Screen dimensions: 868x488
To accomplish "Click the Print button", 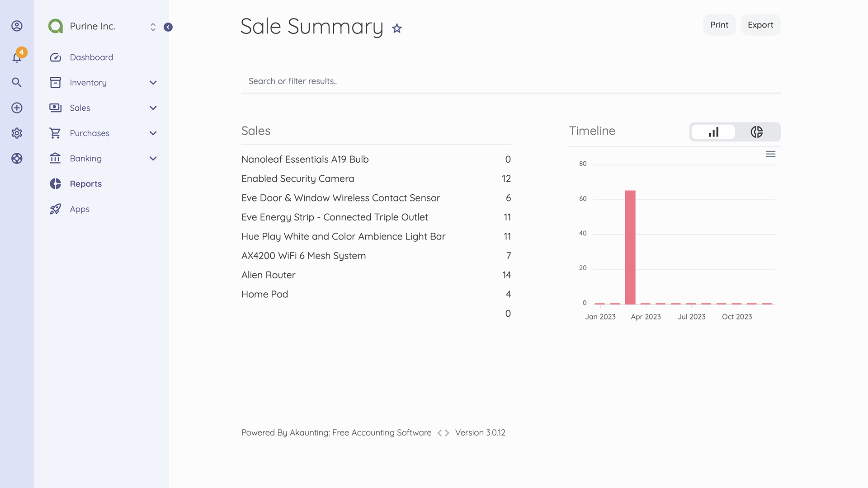I will click(x=719, y=25).
